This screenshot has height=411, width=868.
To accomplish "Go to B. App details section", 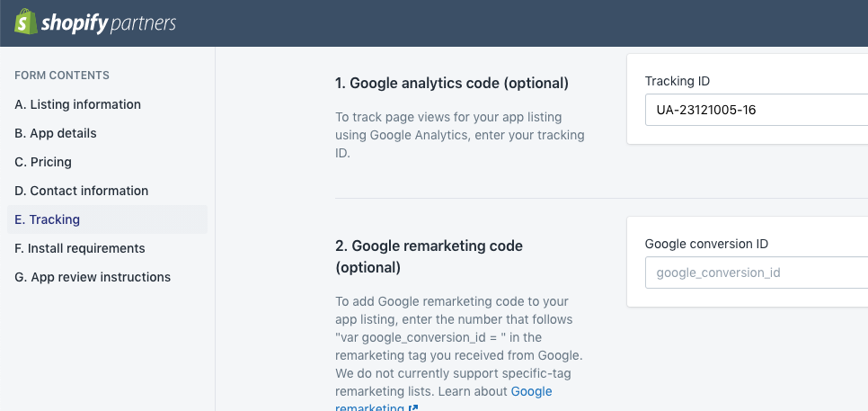I will coord(56,133).
